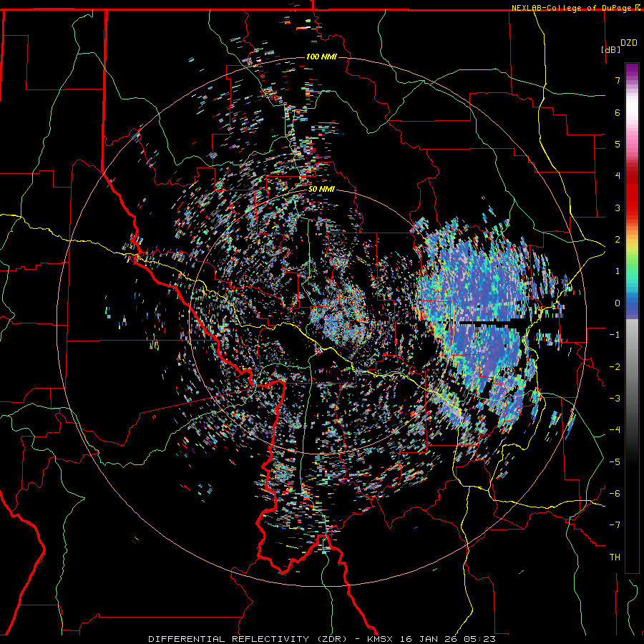Image resolution: width=644 pixels, height=644 pixels.
Task: Click the 1 value on color scale
Action: click(x=618, y=271)
